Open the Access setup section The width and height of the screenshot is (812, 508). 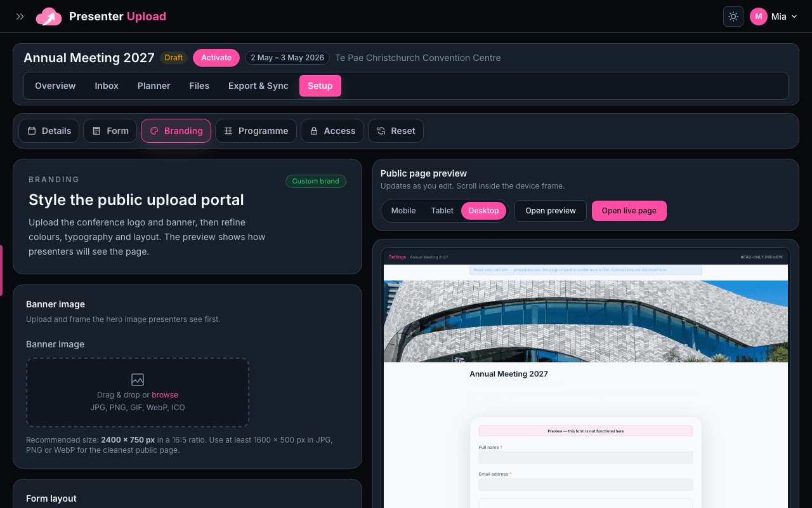tap(332, 131)
